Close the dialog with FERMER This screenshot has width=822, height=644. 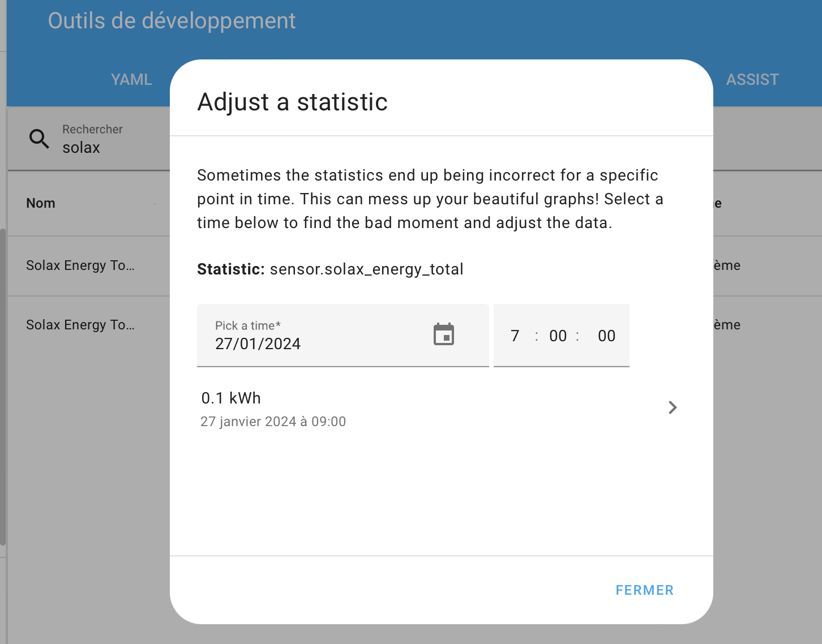coord(644,590)
